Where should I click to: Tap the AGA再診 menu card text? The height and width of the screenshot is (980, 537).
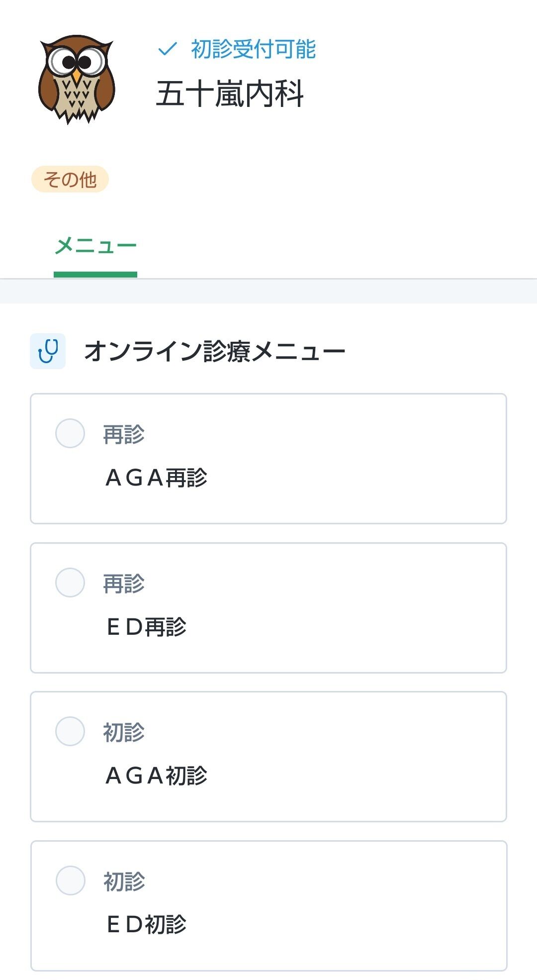[x=157, y=478]
